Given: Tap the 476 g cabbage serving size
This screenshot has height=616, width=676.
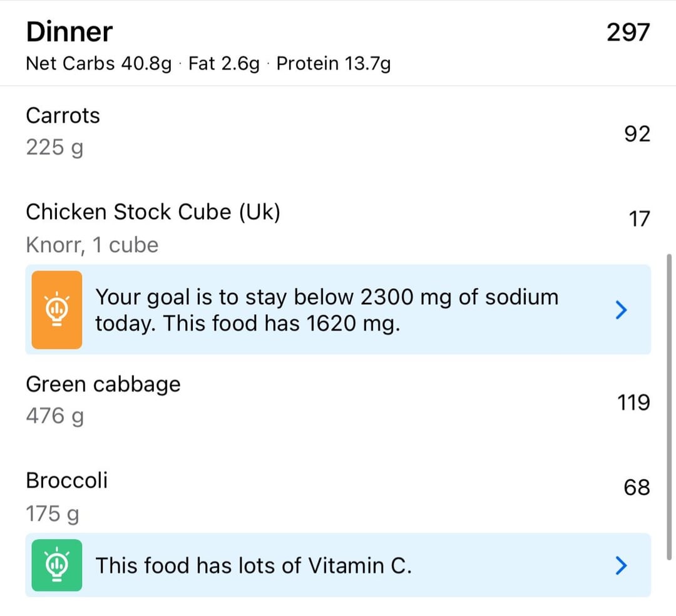Looking at the screenshot, I should pyautogui.click(x=54, y=416).
